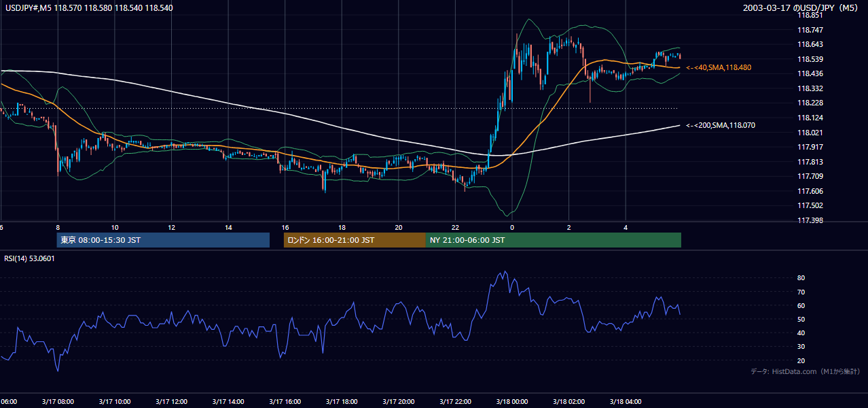Click the 118.332 price axis label
This screenshot has width=868, height=408.
[811, 88]
